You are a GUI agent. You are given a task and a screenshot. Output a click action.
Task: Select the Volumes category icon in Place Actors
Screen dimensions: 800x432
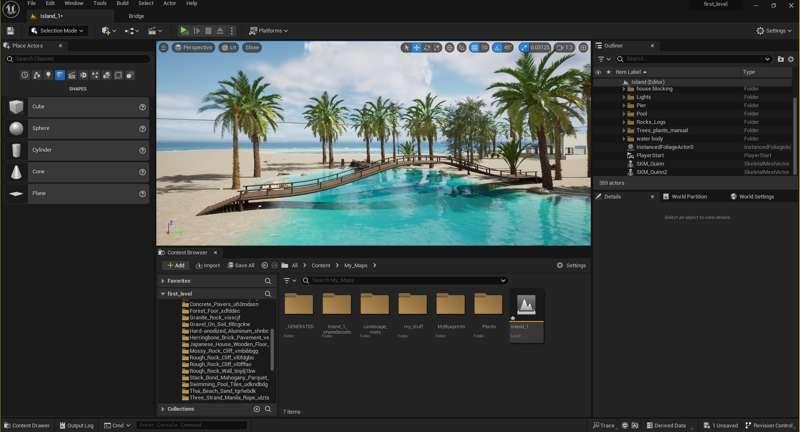pyautogui.click(x=118, y=75)
